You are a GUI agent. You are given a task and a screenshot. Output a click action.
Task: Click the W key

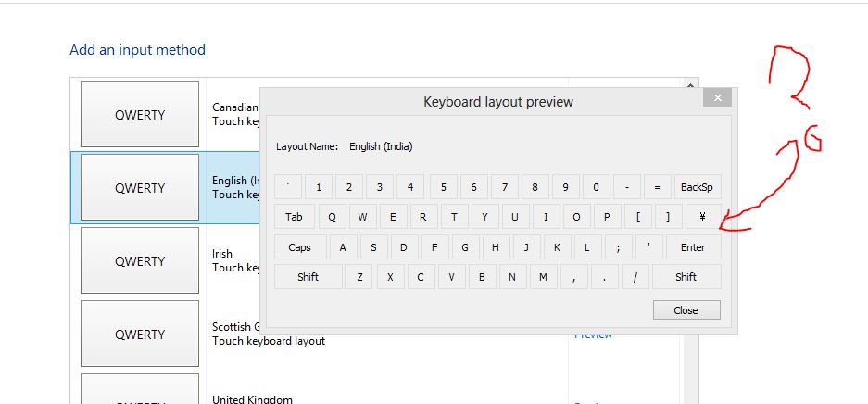click(x=362, y=217)
